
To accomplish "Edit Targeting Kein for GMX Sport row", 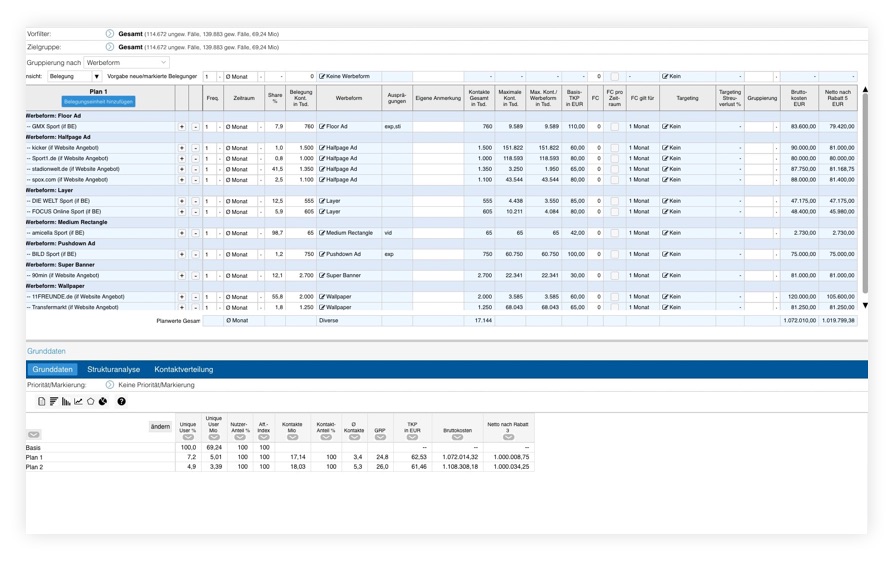I will [665, 127].
